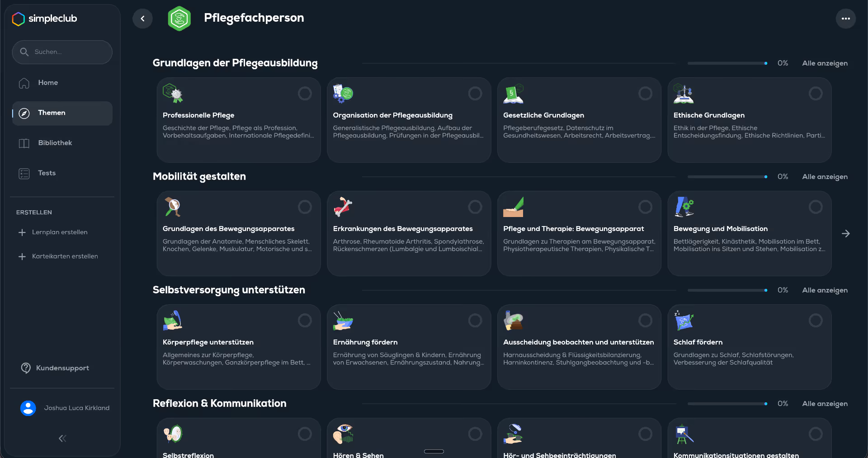Click the Hör- und Sehbeeinträchtigungen icon

tap(513, 434)
